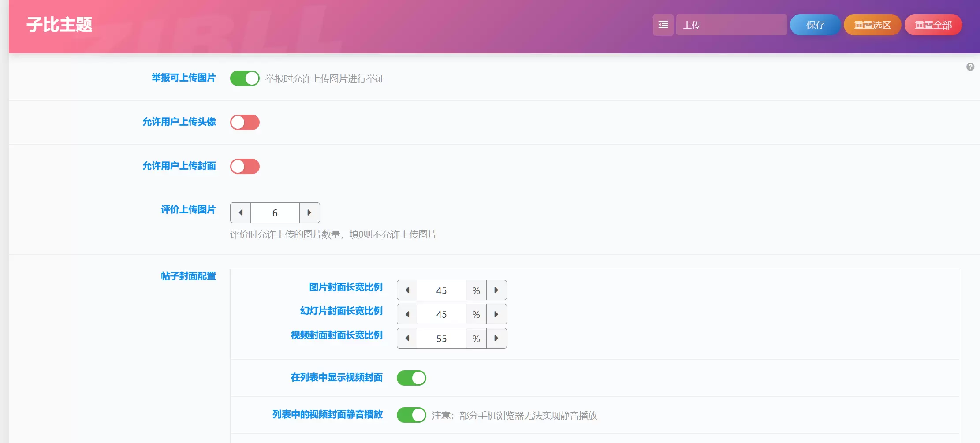Click the 幻灯片封面长宽比例 label
This screenshot has height=443, width=980.
click(341, 311)
